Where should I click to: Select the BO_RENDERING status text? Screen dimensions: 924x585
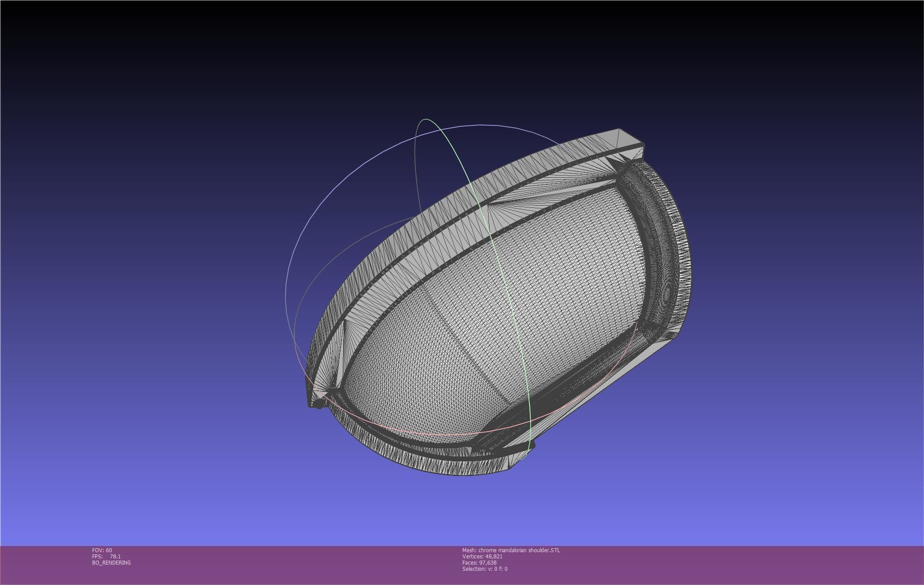[111, 562]
